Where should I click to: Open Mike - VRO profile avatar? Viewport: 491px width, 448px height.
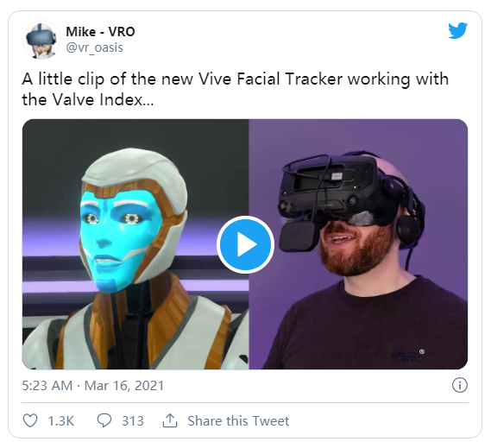tap(41, 40)
